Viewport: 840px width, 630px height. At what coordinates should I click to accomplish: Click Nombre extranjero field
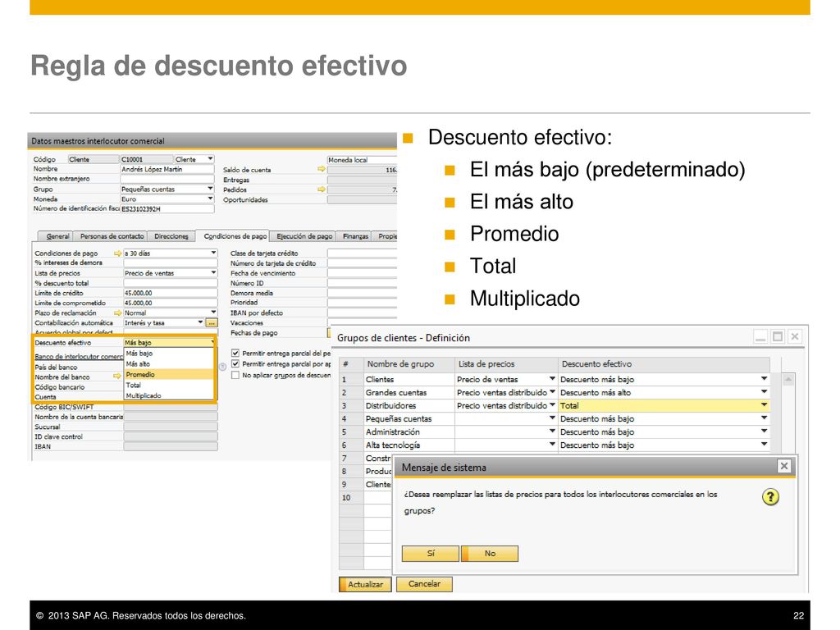[x=167, y=179]
